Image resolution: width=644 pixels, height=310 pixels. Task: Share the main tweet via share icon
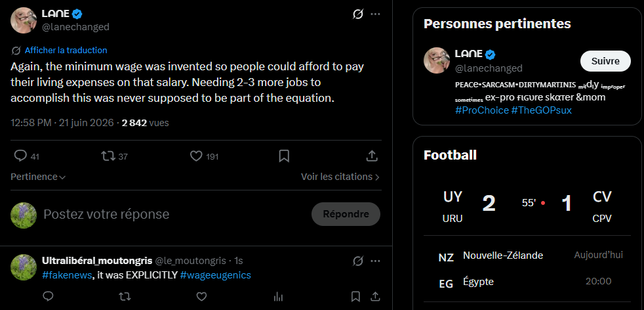pyautogui.click(x=372, y=156)
